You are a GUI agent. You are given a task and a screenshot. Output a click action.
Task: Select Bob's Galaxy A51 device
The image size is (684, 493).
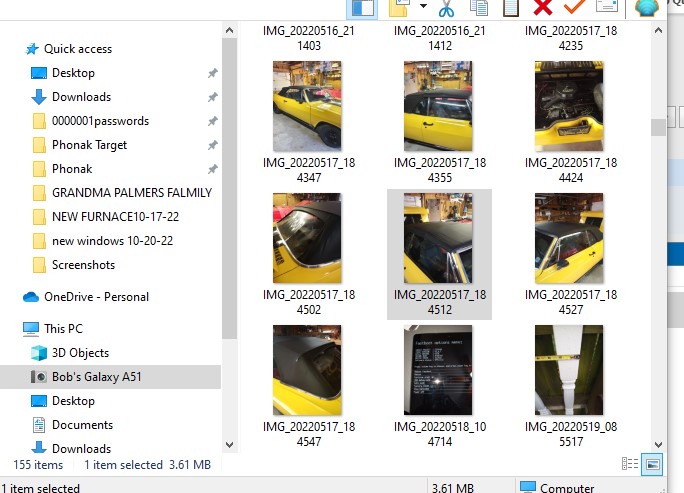pos(98,377)
